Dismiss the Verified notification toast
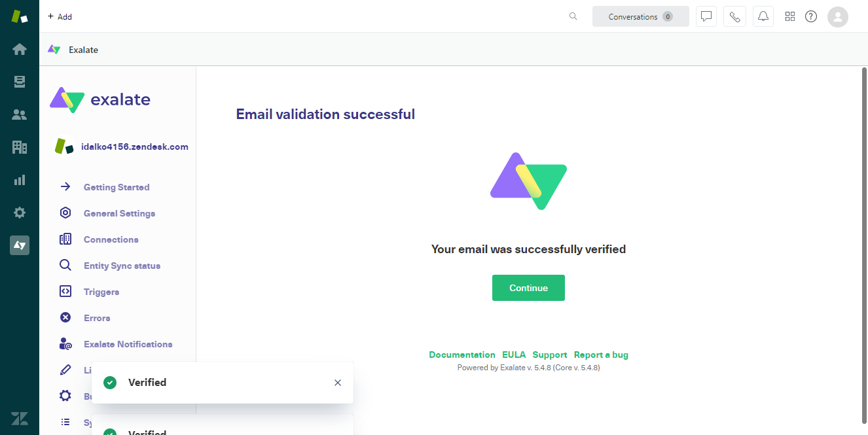 pyautogui.click(x=338, y=383)
